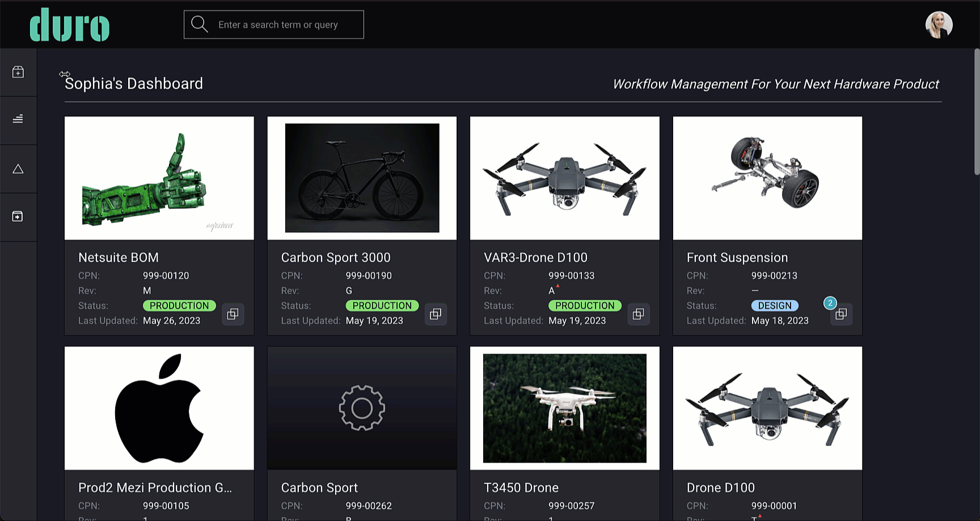The image size is (980, 521).
Task: Open the Netsuite BOM product title
Action: point(119,258)
